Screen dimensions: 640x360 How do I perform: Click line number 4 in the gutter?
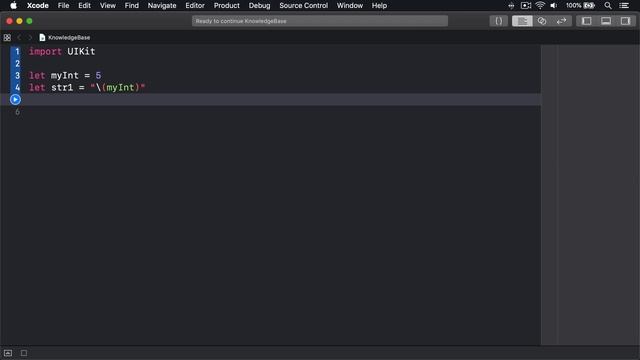point(17,87)
